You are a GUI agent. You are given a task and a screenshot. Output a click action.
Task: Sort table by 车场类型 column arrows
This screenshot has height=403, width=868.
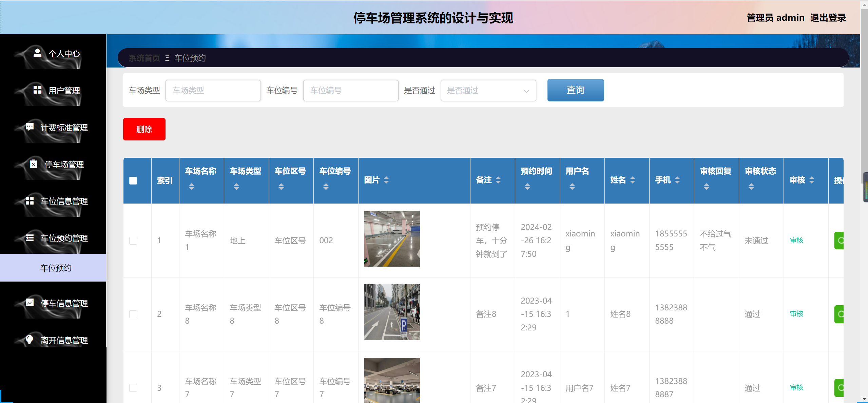tap(236, 187)
